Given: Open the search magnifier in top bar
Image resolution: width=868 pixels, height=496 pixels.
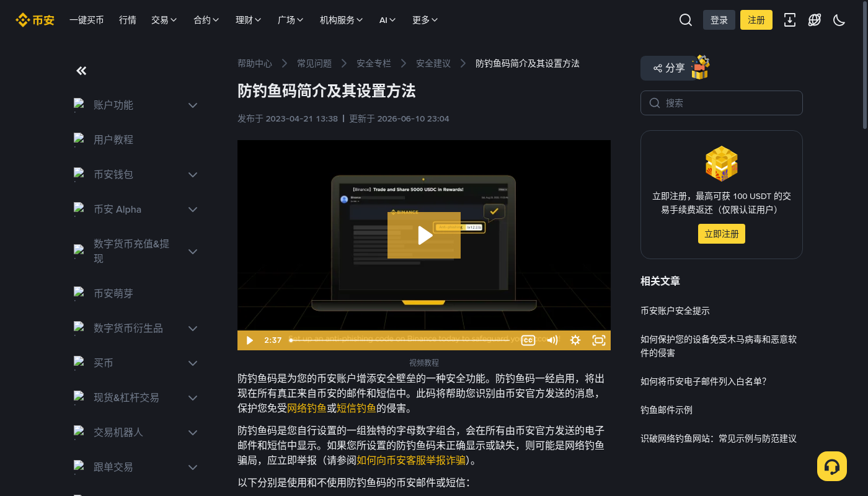Looking at the screenshot, I should (686, 20).
